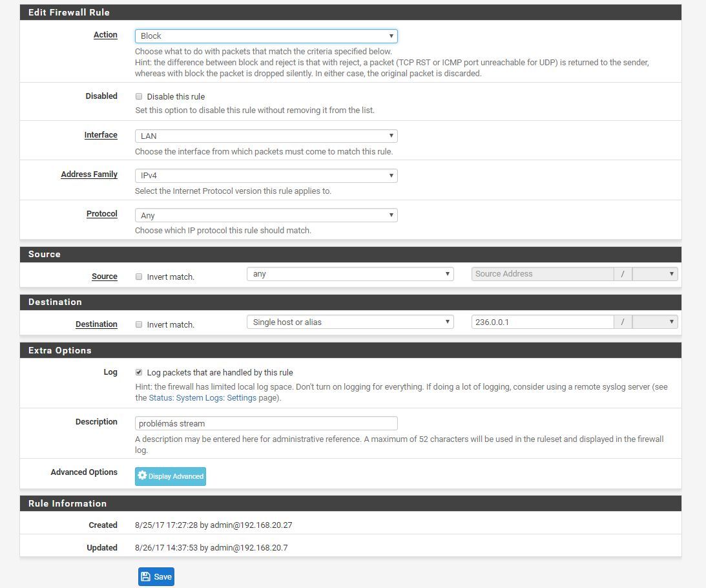This screenshot has width=706, height=588.
Task: Open the Single host or alias dropdown
Action: tap(350, 322)
